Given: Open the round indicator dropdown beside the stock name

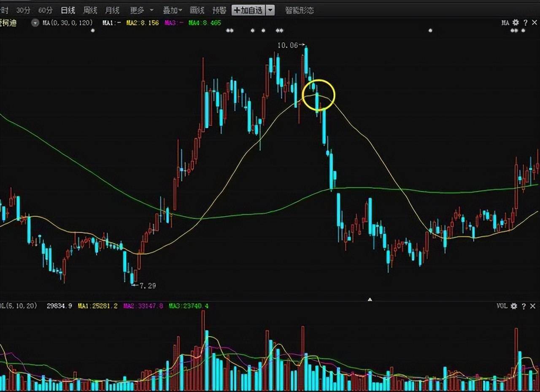Looking at the screenshot, I should 35,23.
